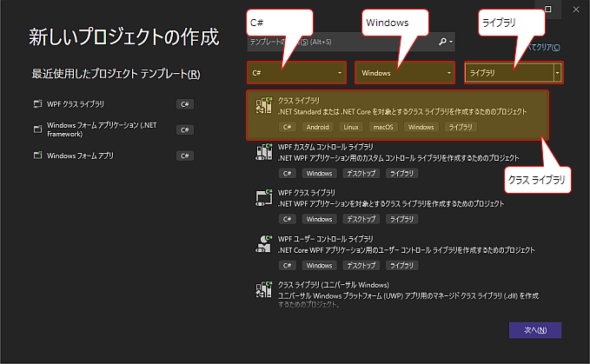The image size is (590, 364).
Task: Click WPF カスタム コントロール ライブラリ title
Action: tap(326, 147)
